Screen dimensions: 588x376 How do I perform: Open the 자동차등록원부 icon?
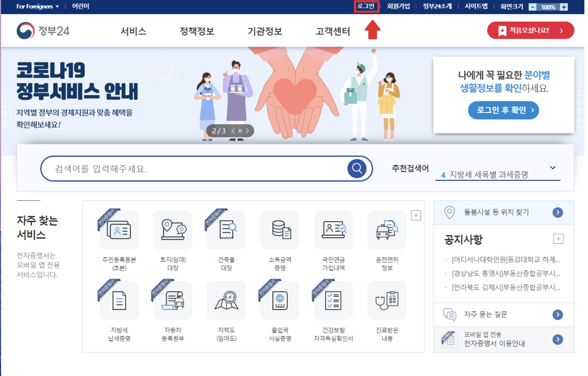pos(173,300)
